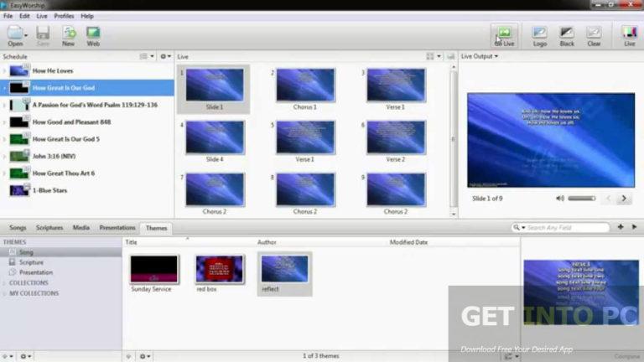Switch to the Scriptures tab
Screen dimensions: 644x362
49,227
